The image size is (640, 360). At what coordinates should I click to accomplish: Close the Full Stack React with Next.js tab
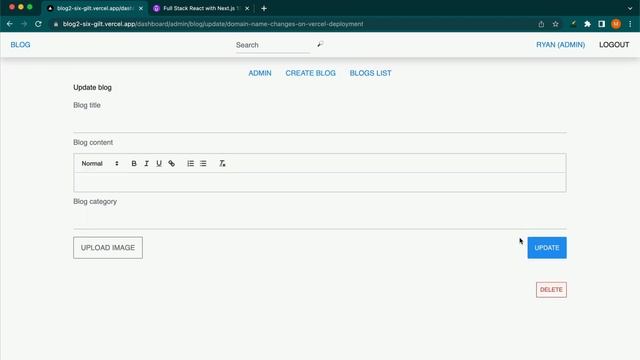click(247, 8)
